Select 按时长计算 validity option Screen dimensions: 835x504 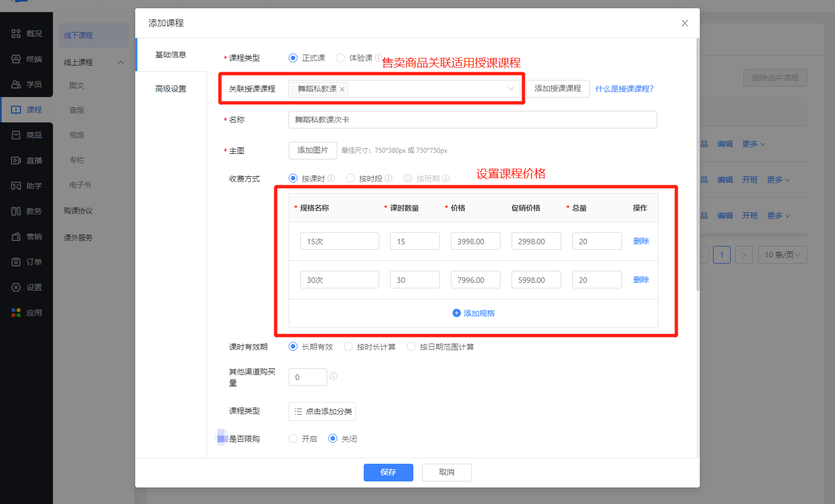(348, 346)
